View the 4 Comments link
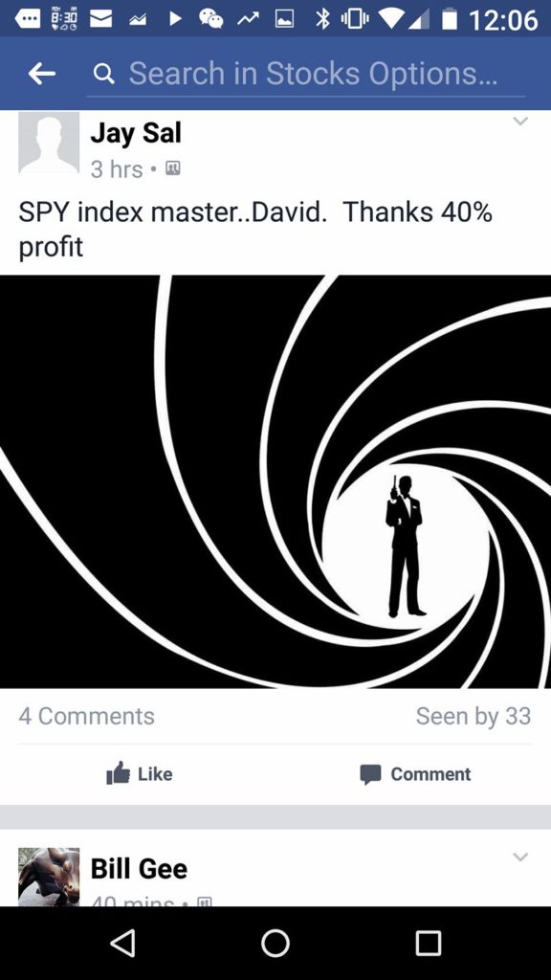Viewport: 551px width, 980px height. pyautogui.click(x=86, y=716)
